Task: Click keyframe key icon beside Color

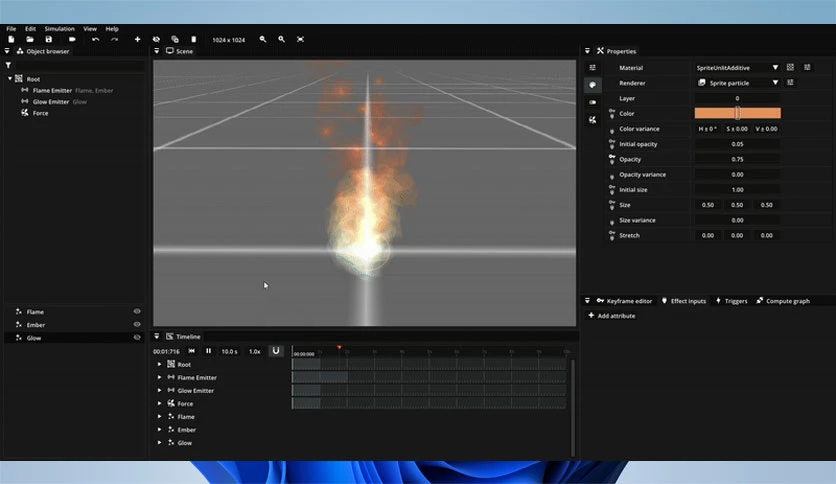Action: (612, 113)
